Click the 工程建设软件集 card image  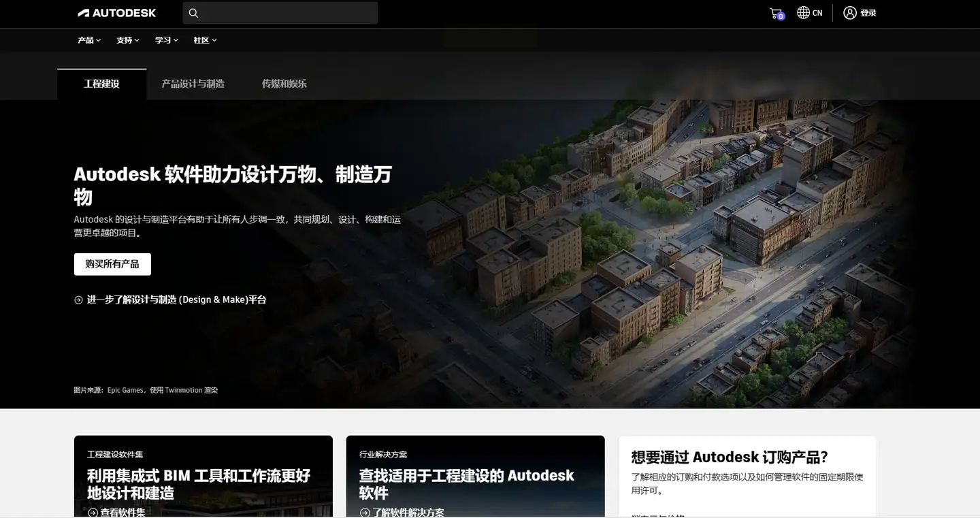coord(203,476)
